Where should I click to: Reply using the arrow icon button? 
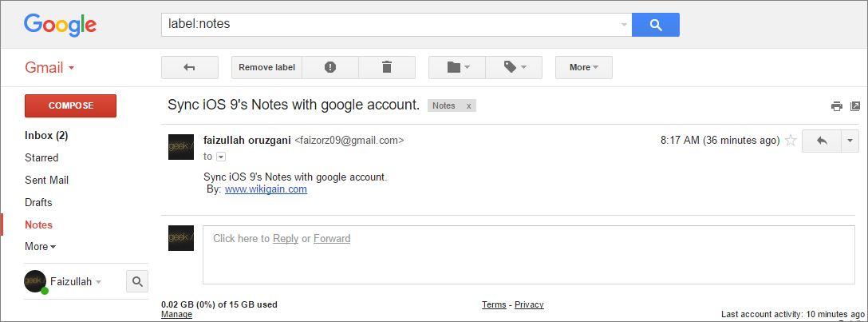tap(822, 141)
